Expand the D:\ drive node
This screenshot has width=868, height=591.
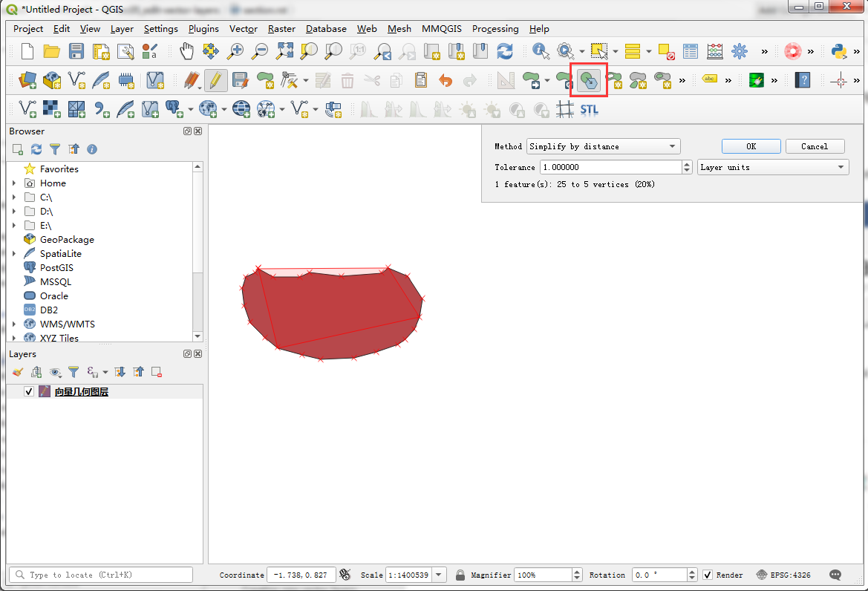click(x=14, y=212)
